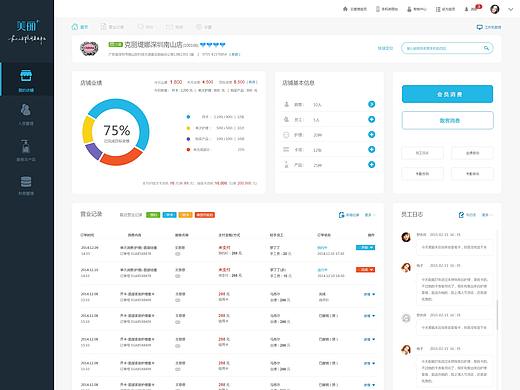Click the outlined 散客消费 button
520x390 pixels.
tap(447, 120)
